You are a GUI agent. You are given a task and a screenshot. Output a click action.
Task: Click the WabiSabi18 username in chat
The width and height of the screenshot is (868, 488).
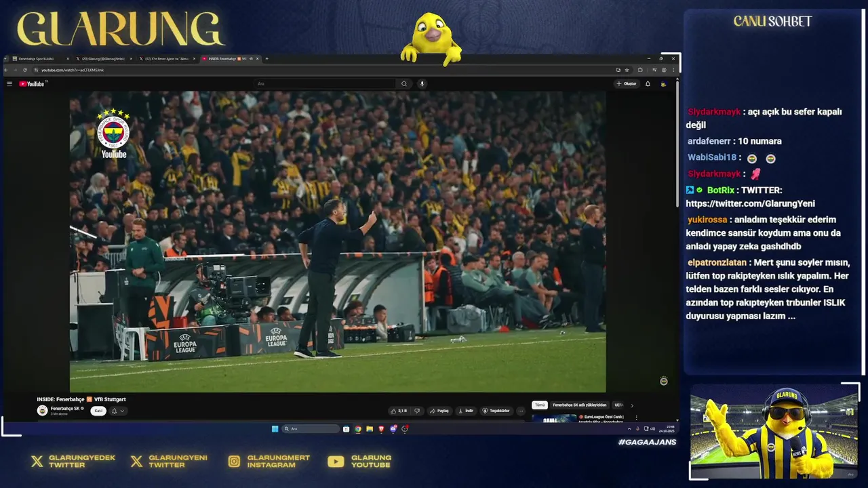pos(712,157)
